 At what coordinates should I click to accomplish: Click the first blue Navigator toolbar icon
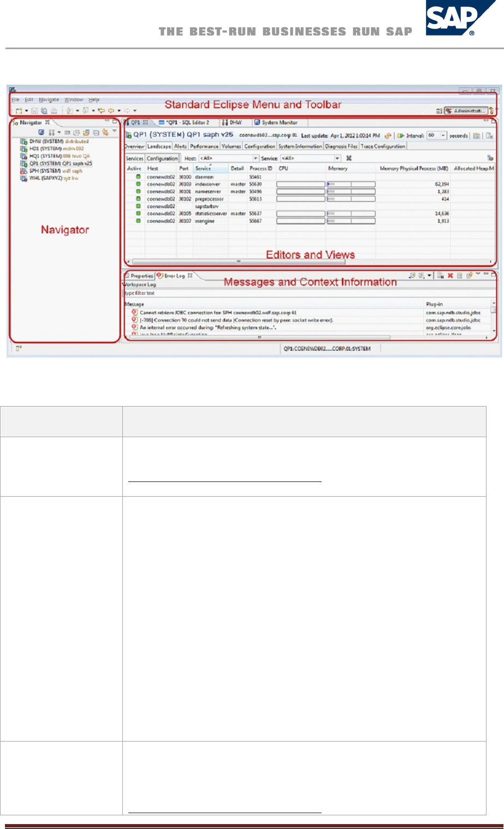pos(41,132)
